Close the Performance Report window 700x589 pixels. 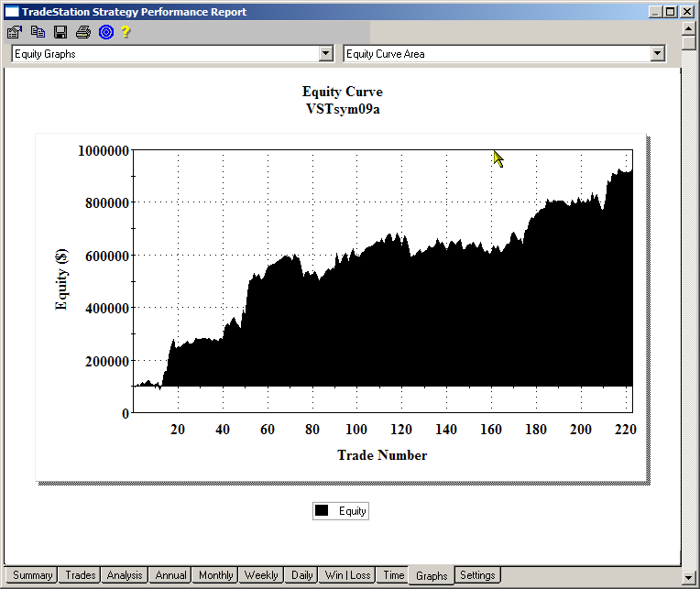687,12
